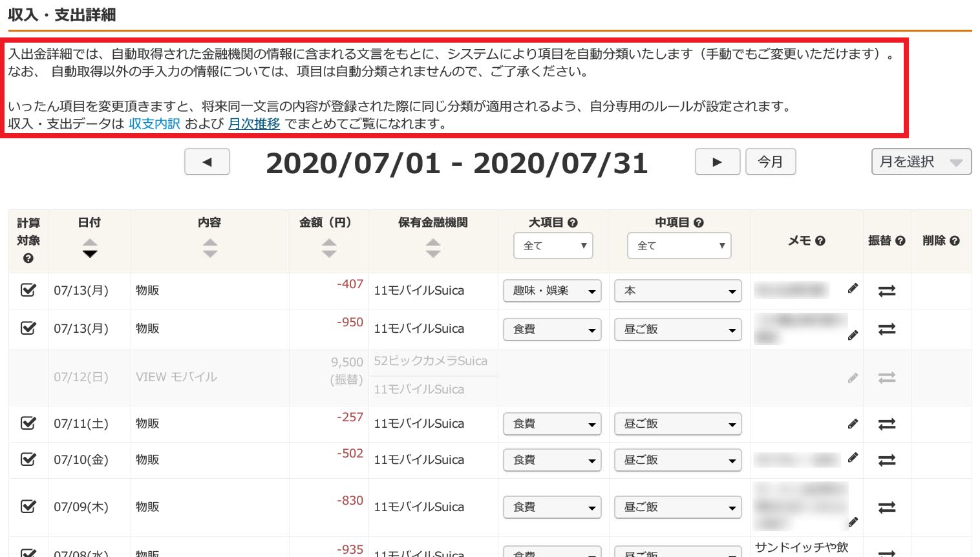Jump to 今月 current month
The image size is (980, 557).
(x=770, y=162)
